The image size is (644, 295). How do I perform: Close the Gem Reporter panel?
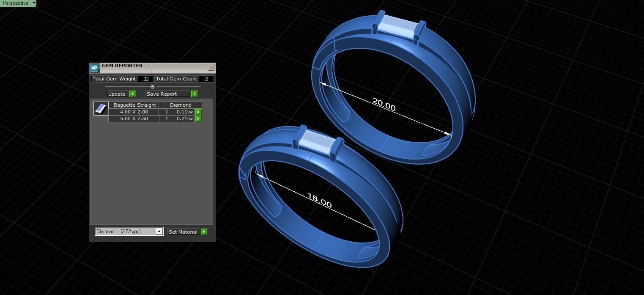click(x=211, y=68)
